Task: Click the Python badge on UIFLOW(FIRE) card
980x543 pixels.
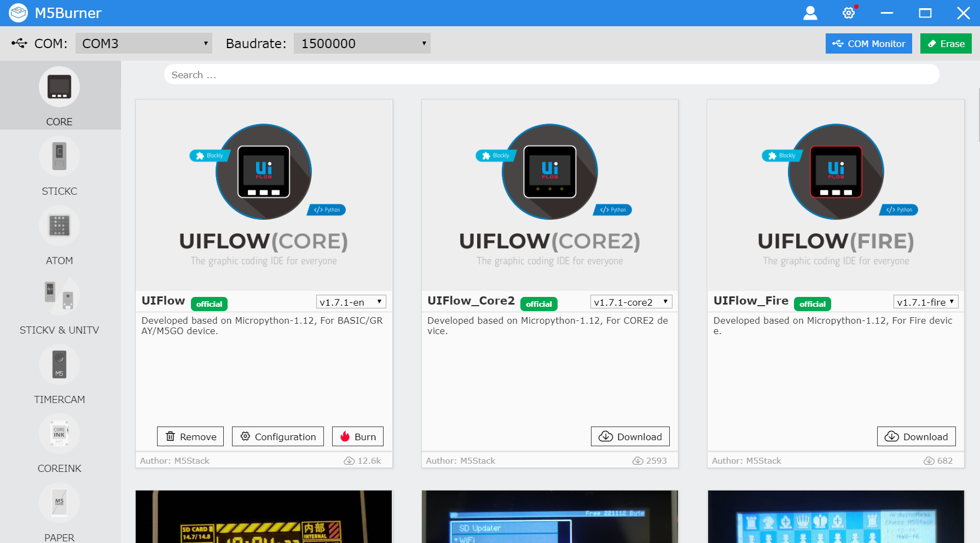Action: [x=898, y=210]
